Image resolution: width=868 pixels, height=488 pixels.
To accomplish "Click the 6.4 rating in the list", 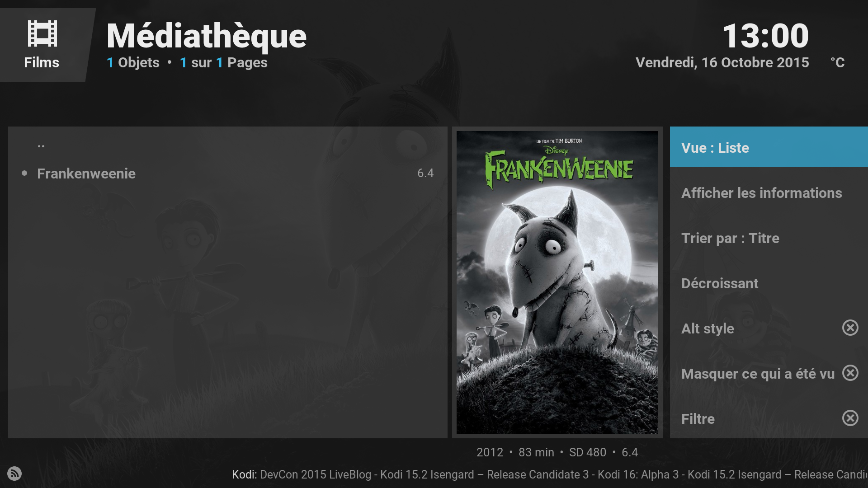I will click(x=425, y=173).
